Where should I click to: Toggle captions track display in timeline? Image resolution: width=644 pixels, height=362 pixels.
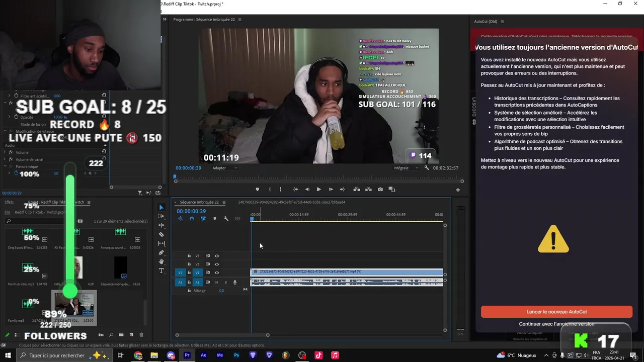click(237, 219)
